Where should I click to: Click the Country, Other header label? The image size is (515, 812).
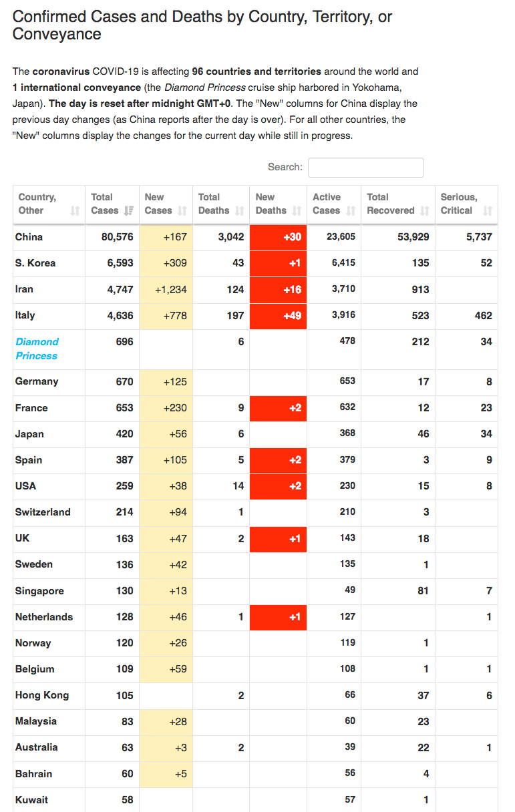37,204
